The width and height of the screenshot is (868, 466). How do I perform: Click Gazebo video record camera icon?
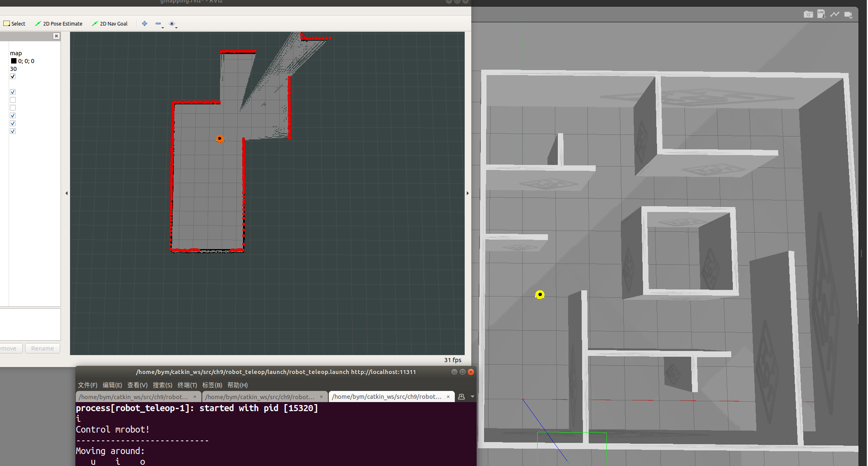[x=848, y=14]
